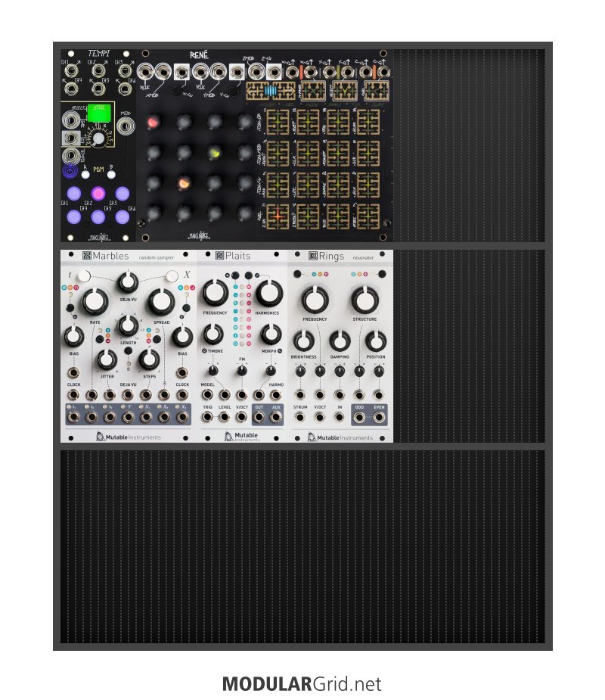605x700 pixels.
Task: Tap the René page arrows touchplate with blue bars
Action: (x=271, y=91)
